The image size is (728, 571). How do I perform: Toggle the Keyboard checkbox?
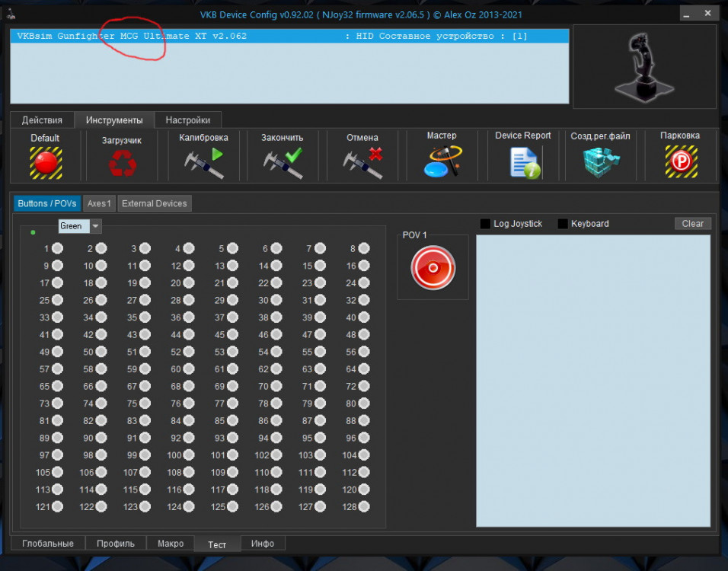point(564,224)
